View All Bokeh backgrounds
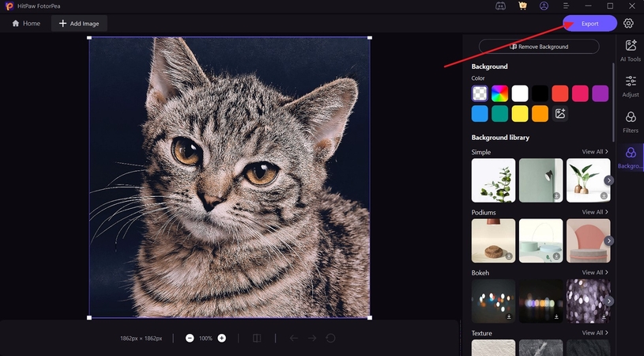644x356 pixels. tap(595, 273)
